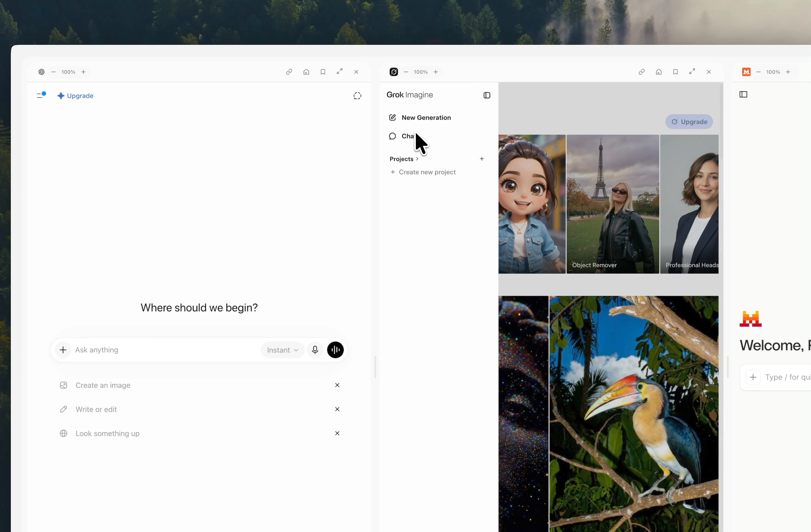Screen dimensions: 811x532
Task: Click the plus button in Mistral input
Action: click(753, 377)
